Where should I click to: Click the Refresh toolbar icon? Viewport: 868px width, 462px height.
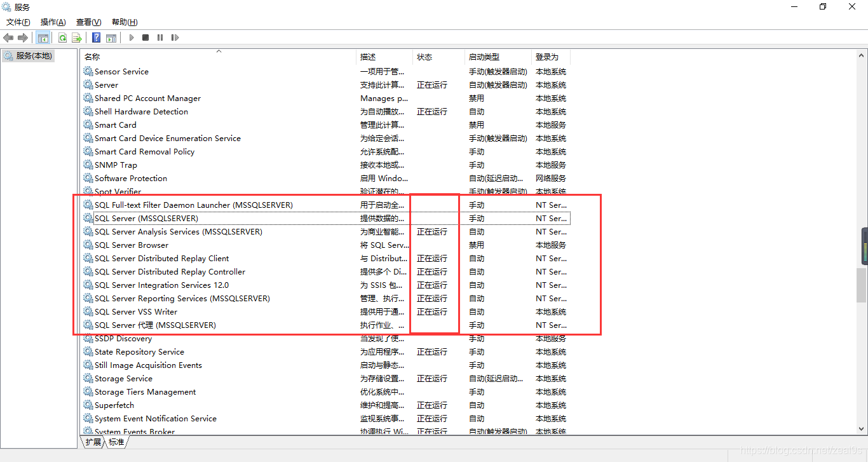(x=62, y=37)
